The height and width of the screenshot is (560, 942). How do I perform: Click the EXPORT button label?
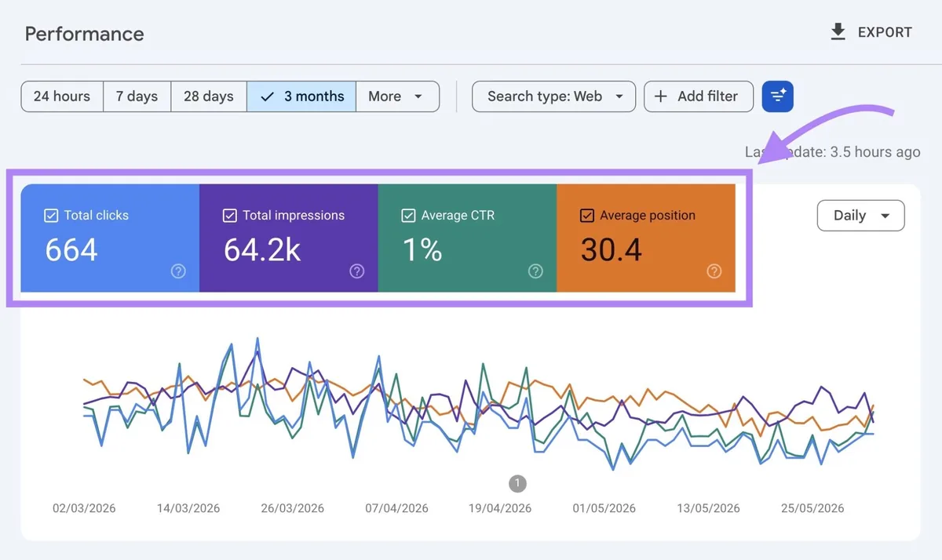pos(885,32)
